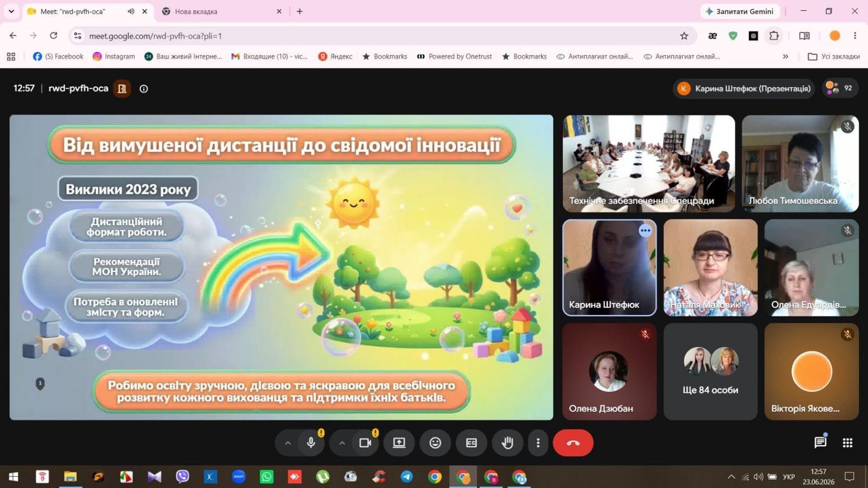This screenshot has height=488, width=868.
Task: Open apps grid in bookmarks bar
Action: (x=11, y=56)
